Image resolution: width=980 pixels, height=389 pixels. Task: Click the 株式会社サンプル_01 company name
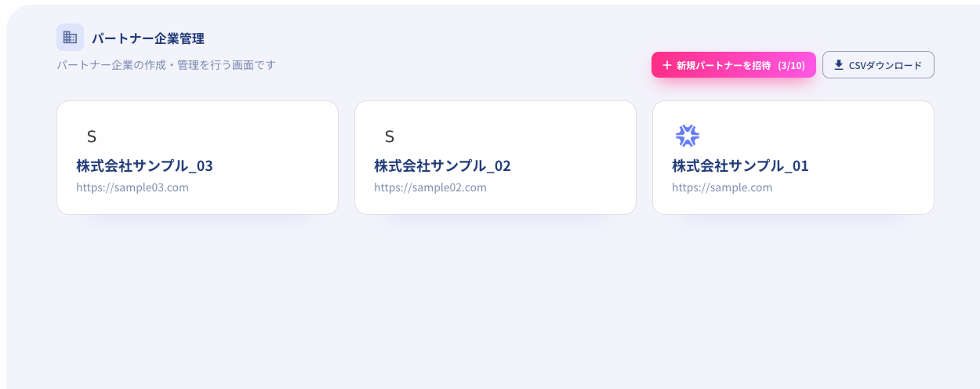coord(740,165)
